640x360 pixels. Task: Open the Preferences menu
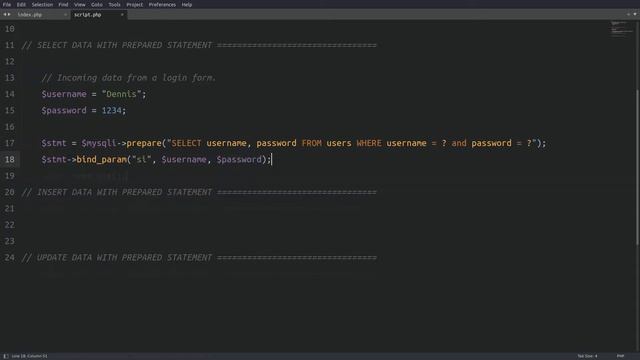coord(162,4)
